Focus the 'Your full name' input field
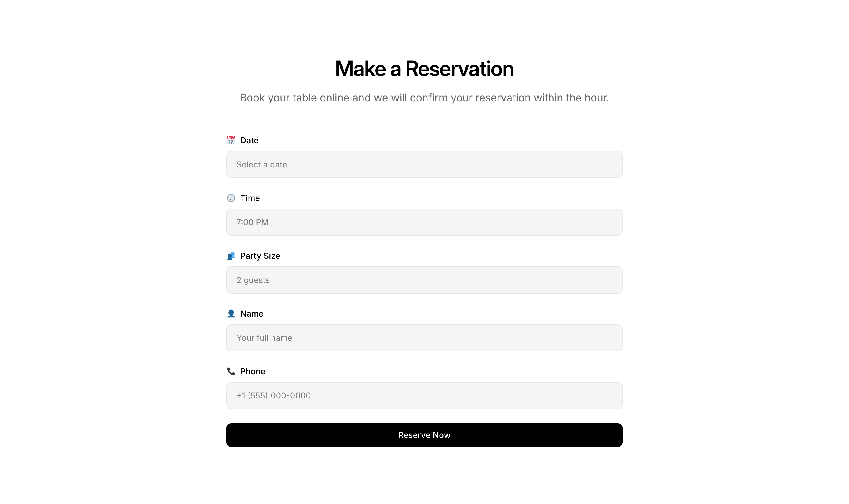 424,337
